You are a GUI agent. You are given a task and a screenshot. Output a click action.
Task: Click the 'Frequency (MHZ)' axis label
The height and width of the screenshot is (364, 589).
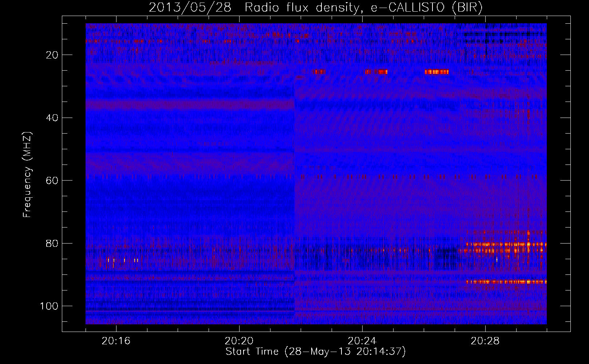pos(27,175)
